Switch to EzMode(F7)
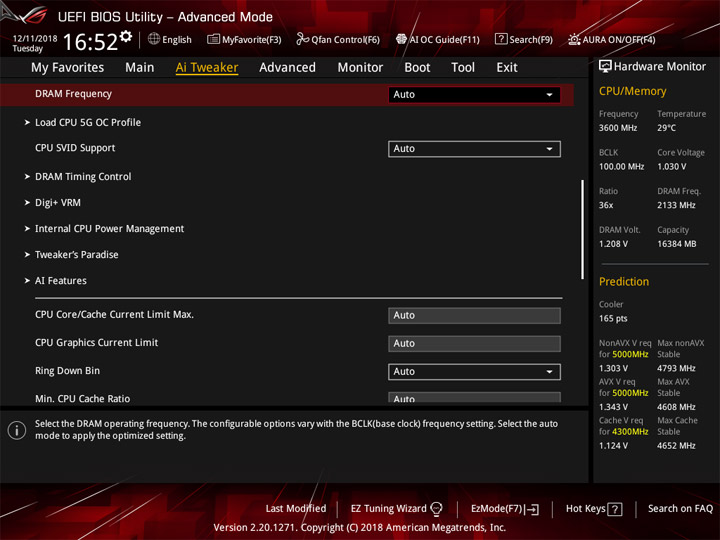720x540 pixels. (x=497, y=509)
